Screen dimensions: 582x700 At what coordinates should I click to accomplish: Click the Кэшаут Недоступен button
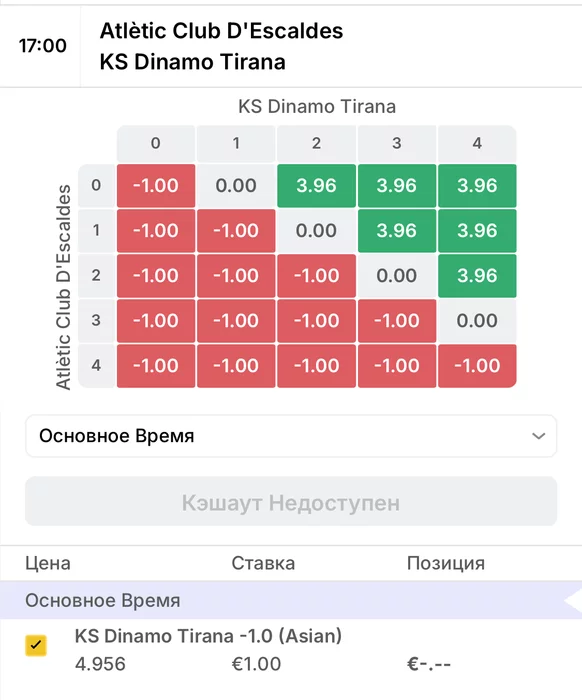pyautogui.click(x=291, y=501)
